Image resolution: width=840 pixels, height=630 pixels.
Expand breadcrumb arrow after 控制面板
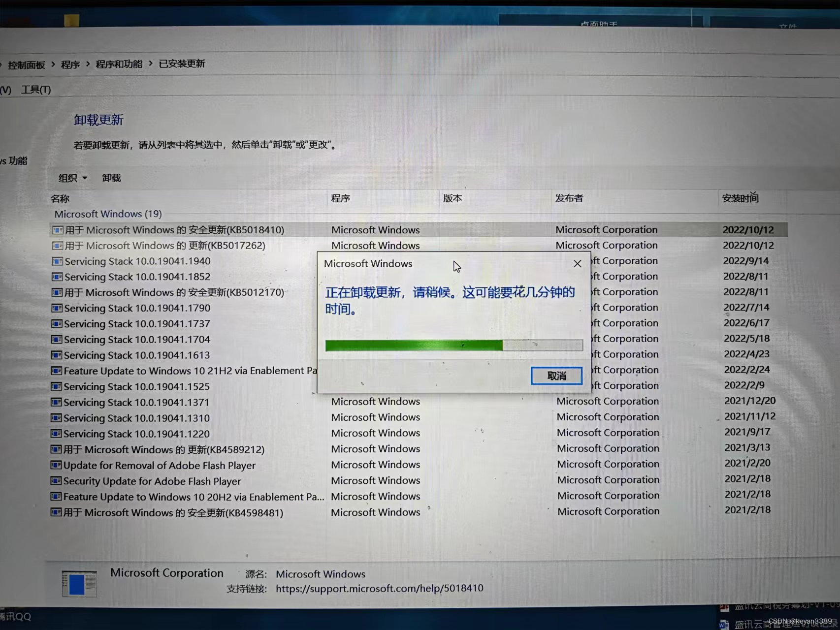click(x=53, y=64)
